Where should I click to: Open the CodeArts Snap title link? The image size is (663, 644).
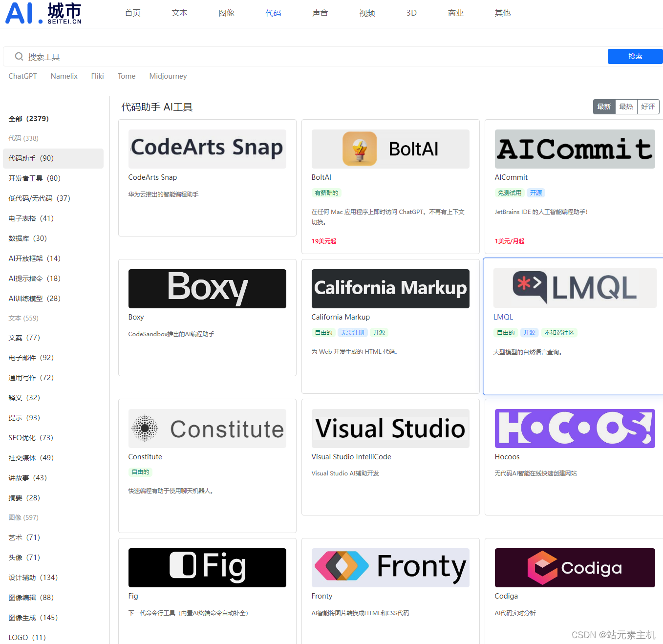click(x=152, y=177)
